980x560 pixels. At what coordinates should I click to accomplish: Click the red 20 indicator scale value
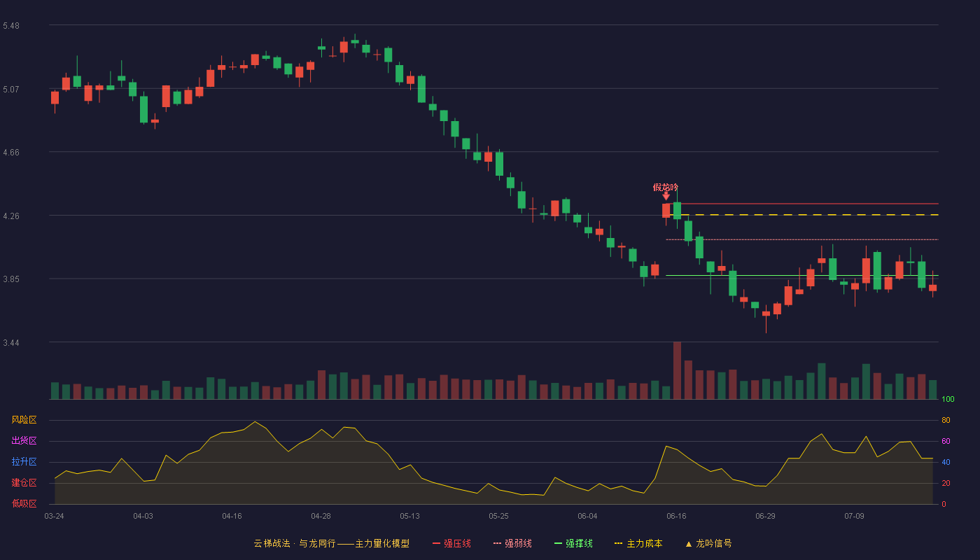point(946,484)
